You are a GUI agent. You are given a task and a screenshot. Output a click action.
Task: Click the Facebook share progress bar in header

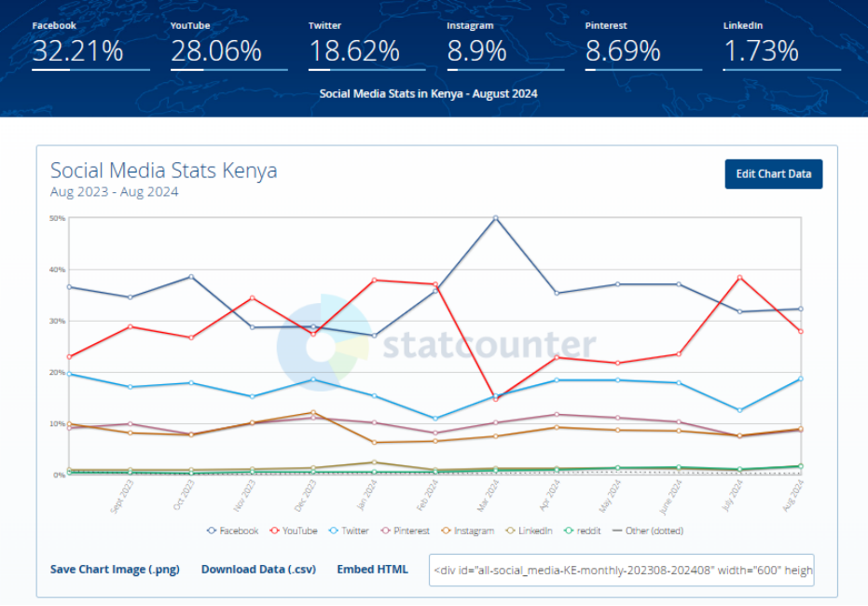90,70
